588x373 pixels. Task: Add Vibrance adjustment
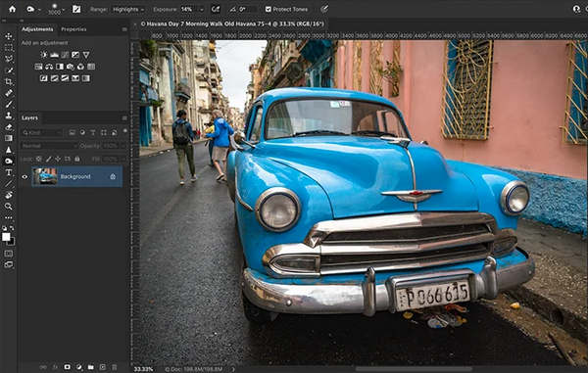(x=86, y=55)
